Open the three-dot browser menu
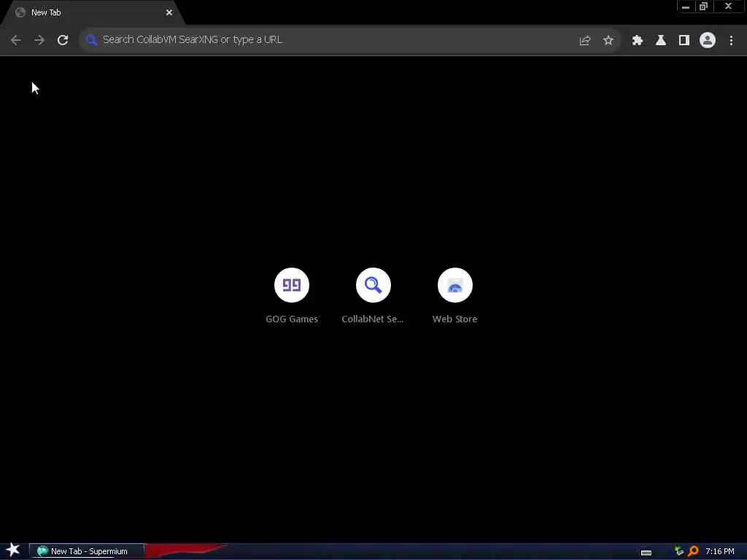The width and height of the screenshot is (747, 560). pos(731,41)
